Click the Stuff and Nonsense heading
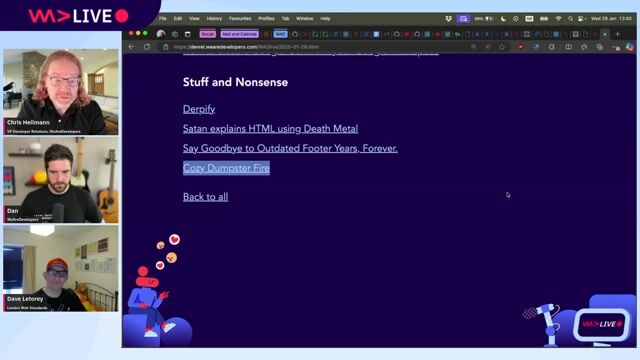This screenshot has height=360, width=640. (x=235, y=82)
